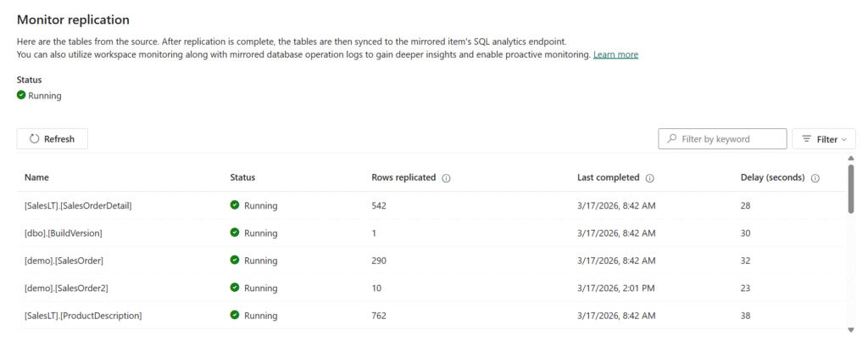This screenshot has height=342, width=868.
Task: Click the BuildVersion row status check icon
Action: [235, 233]
